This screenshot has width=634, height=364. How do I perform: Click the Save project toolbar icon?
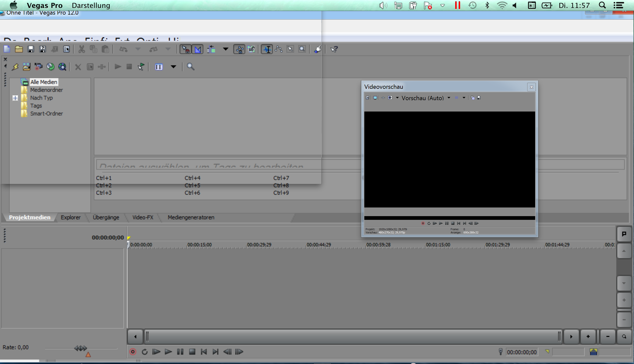click(30, 49)
